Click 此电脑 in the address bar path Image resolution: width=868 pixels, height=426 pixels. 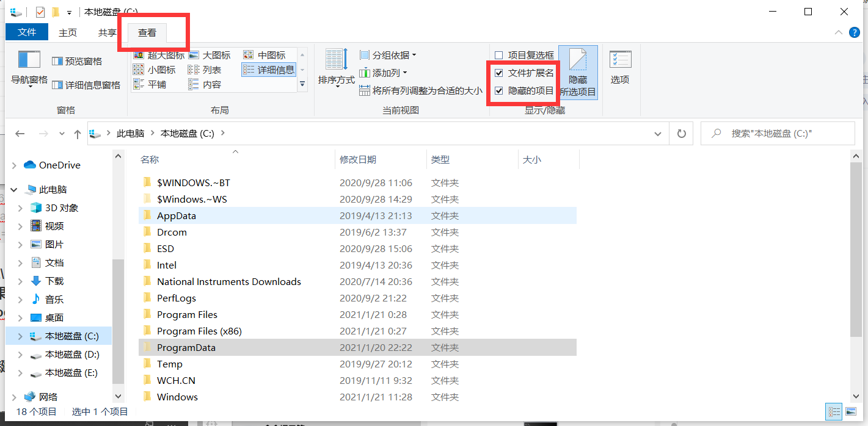click(x=131, y=133)
